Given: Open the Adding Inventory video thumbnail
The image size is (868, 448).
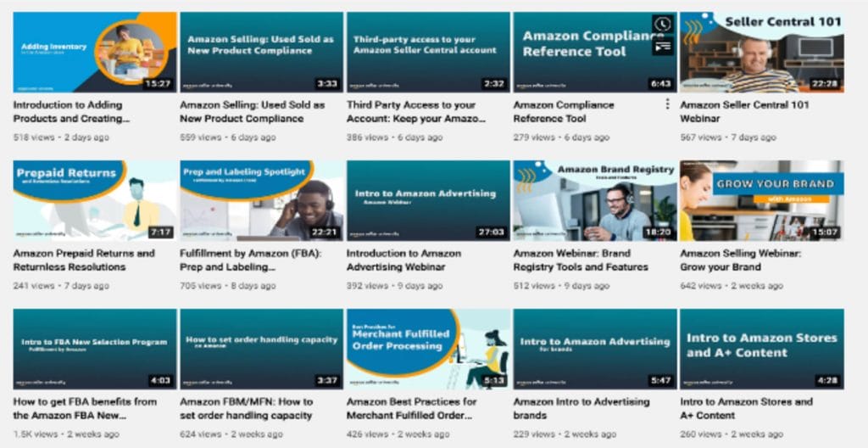Looking at the screenshot, I should click(x=95, y=52).
